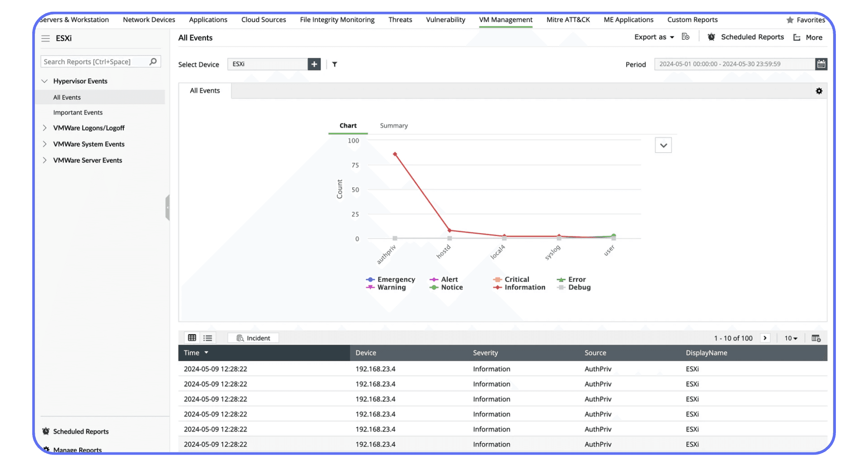
Task: Open the Custom Reports tab
Action: pyautogui.click(x=693, y=20)
